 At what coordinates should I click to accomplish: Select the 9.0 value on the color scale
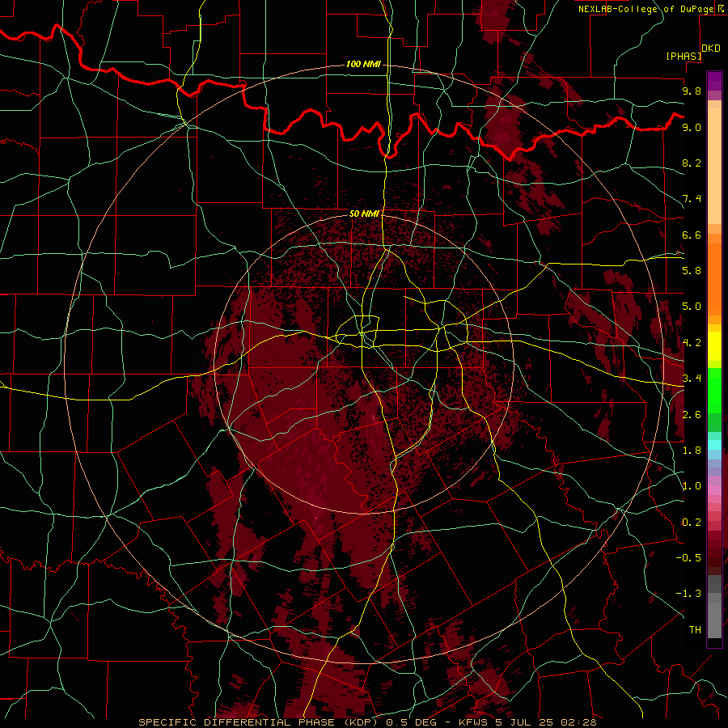click(x=692, y=127)
